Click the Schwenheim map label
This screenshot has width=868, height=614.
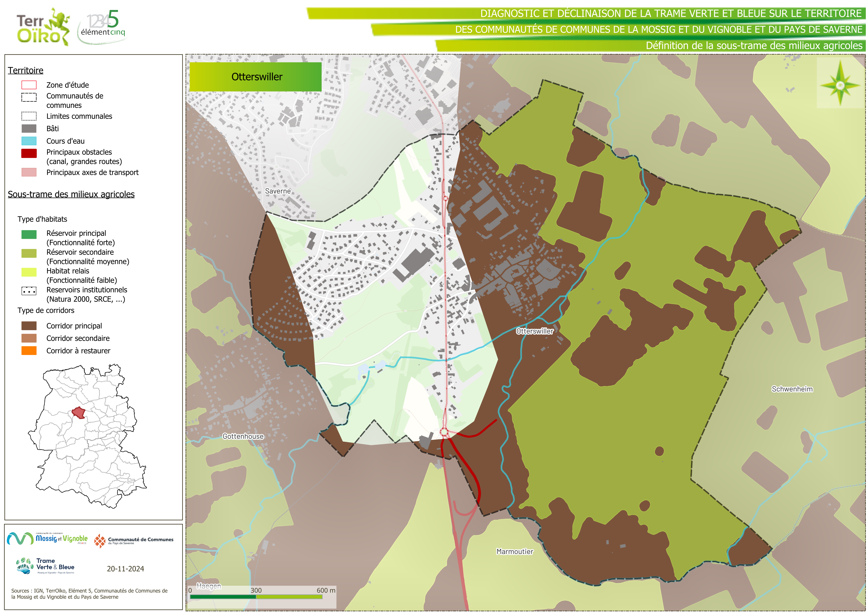(x=792, y=389)
